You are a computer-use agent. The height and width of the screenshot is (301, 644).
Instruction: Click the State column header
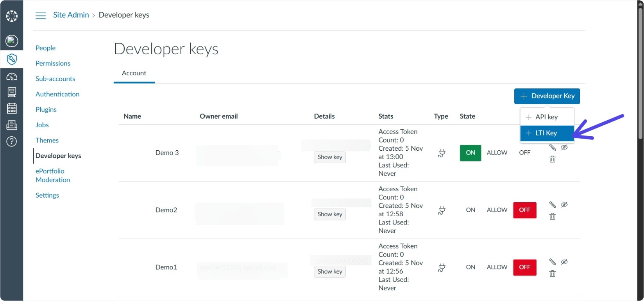(x=467, y=116)
